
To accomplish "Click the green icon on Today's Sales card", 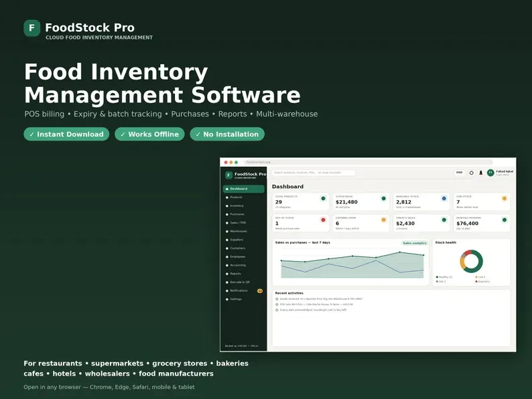I will (x=444, y=220).
